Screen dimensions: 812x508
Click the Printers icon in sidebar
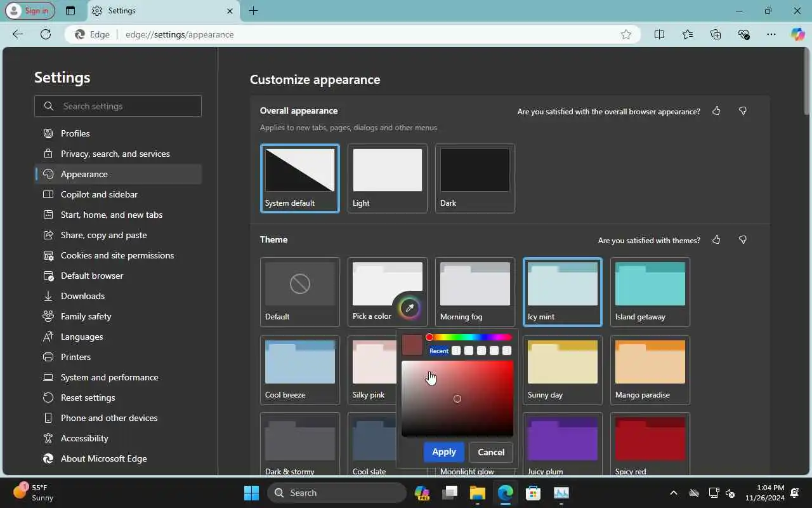pos(48,357)
